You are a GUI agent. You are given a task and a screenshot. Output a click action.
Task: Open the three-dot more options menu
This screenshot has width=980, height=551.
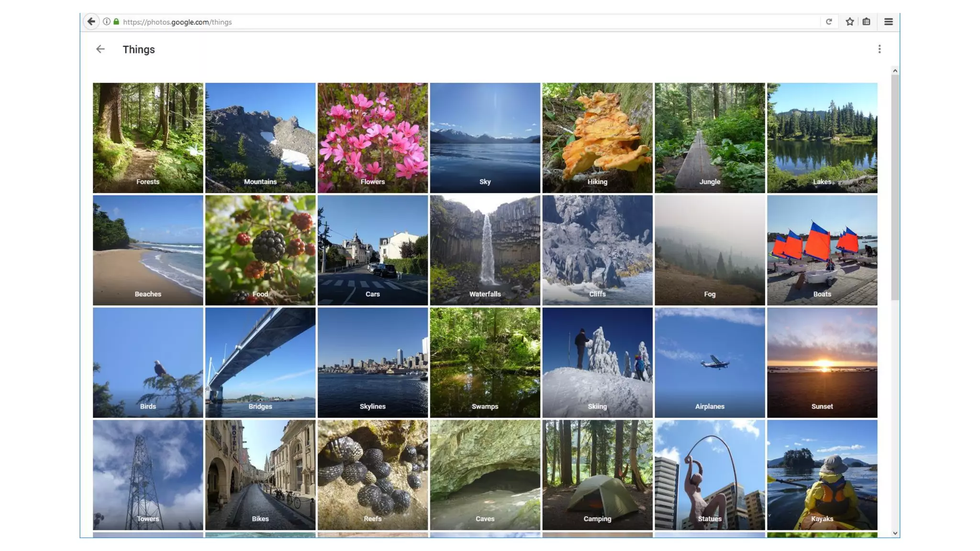879,49
